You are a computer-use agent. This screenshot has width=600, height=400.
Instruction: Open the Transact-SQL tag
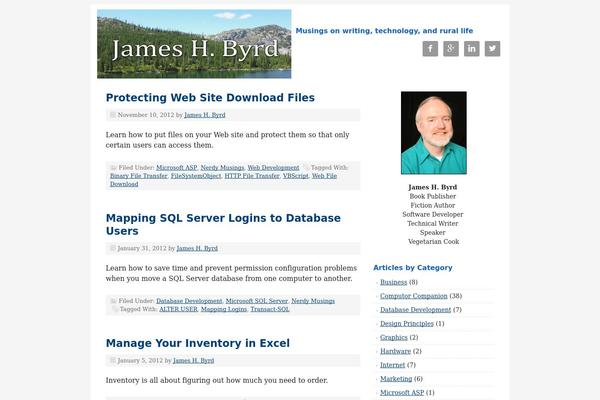(270, 309)
